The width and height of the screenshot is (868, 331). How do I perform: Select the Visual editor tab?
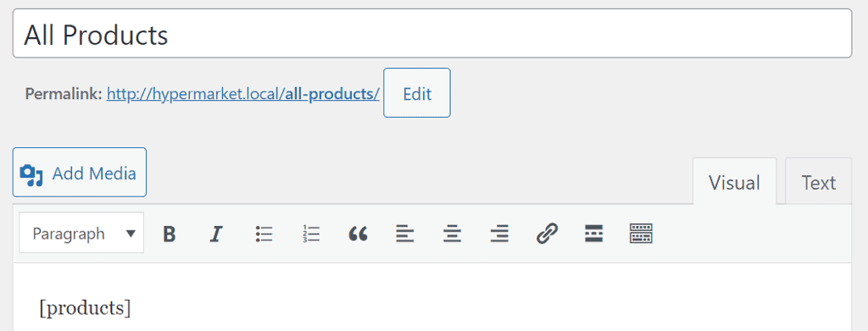pos(735,182)
